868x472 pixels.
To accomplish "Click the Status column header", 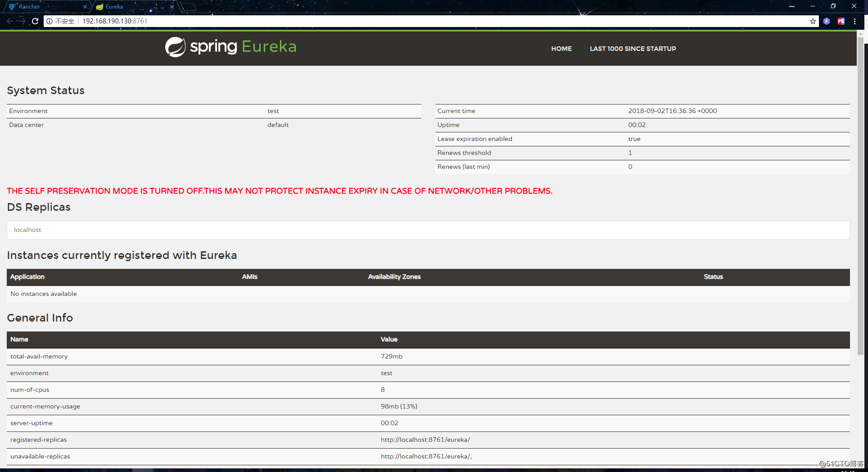I will 714,277.
